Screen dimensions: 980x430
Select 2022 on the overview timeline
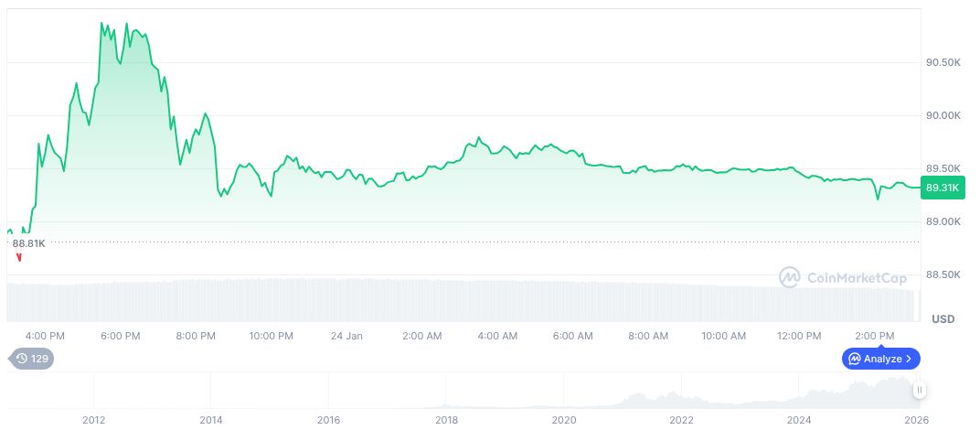coord(681,420)
